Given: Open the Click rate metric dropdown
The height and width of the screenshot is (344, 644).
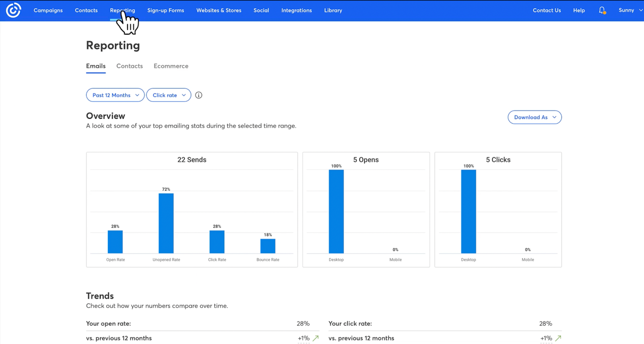Looking at the screenshot, I should (169, 95).
